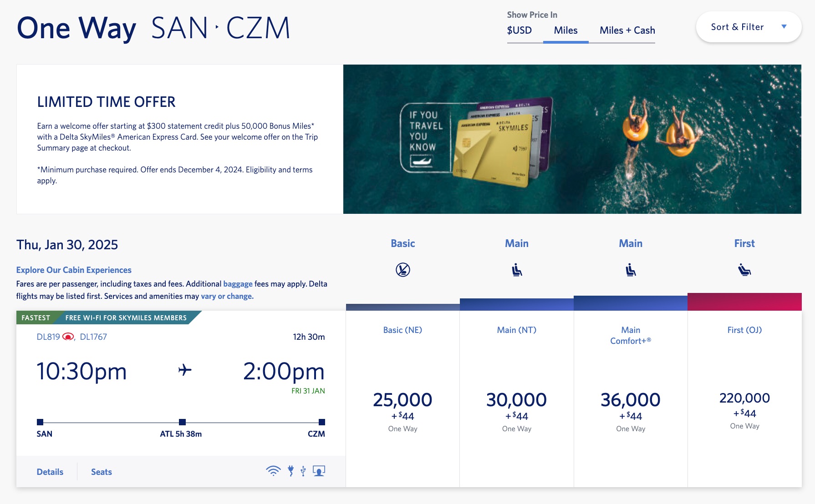Open the Seats view for this flight

click(x=101, y=472)
